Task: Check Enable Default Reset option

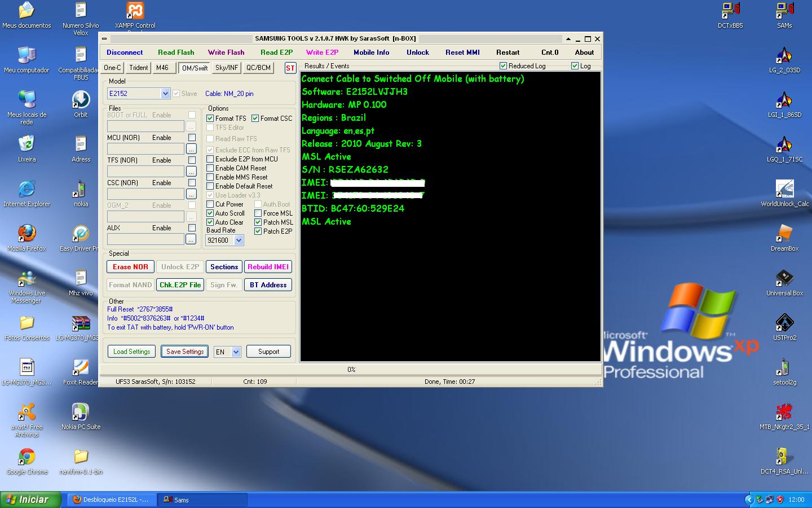Action: pos(210,186)
